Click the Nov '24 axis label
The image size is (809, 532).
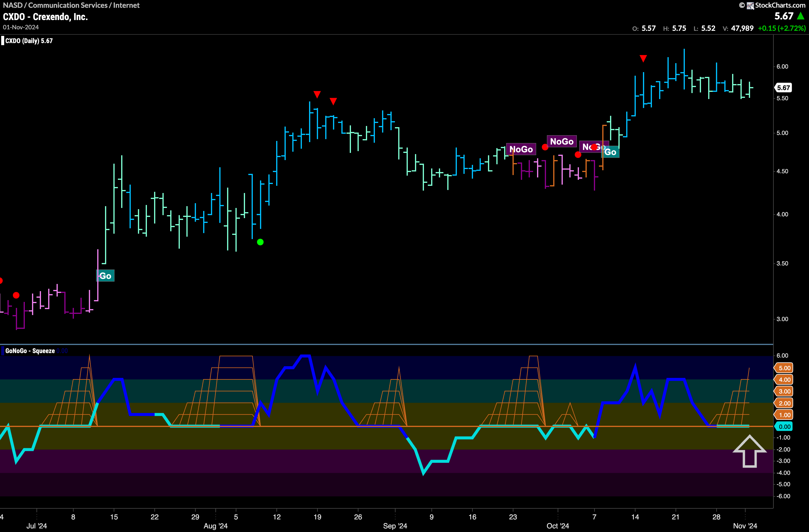point(745,526)
